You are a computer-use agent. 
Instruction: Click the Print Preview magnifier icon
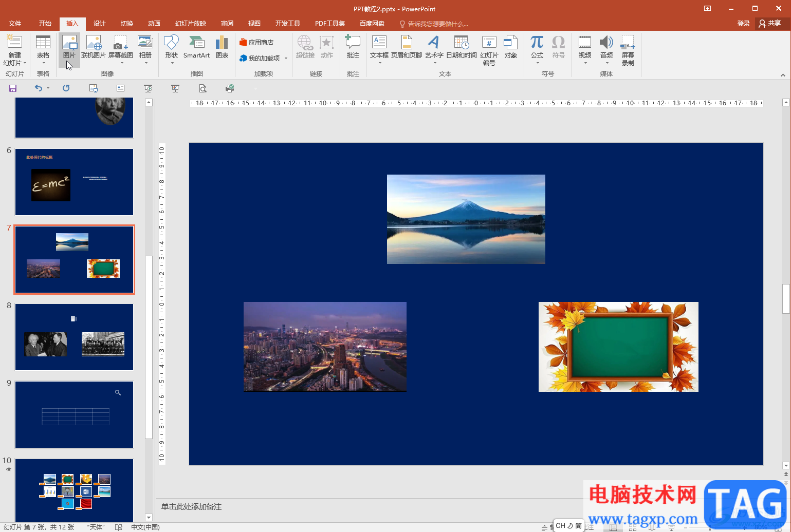click(x=203, y=88)
